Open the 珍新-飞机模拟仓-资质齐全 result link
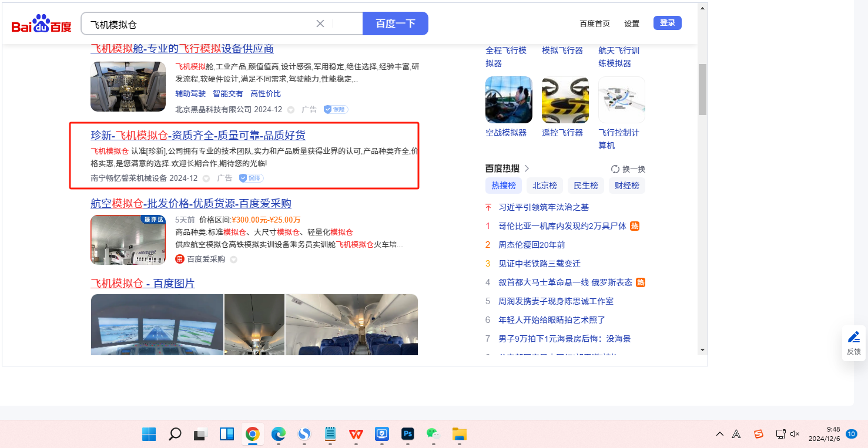The height and width of the screenshot is (448, 868). click(x=198, y=136)
